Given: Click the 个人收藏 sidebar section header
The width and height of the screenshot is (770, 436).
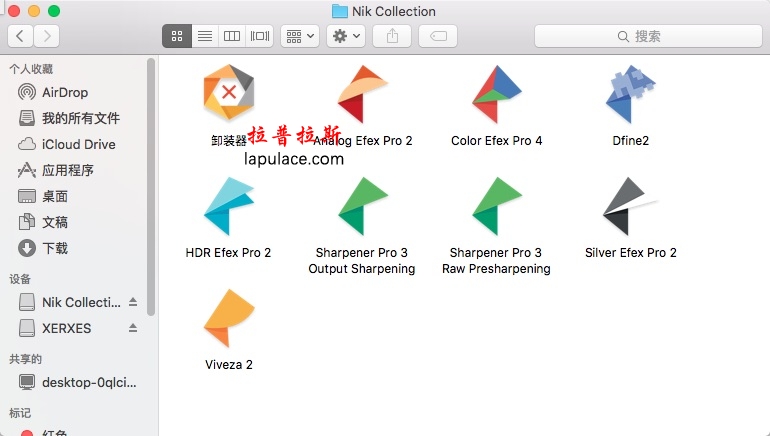Looking at the screenshot, I should click(x=31, y=69).
